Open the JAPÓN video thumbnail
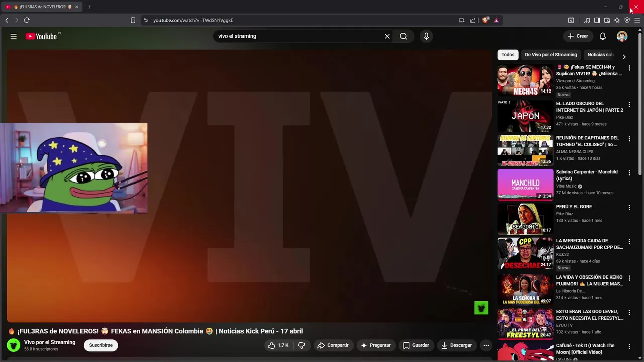644x362 pixels. coord(525,116)
